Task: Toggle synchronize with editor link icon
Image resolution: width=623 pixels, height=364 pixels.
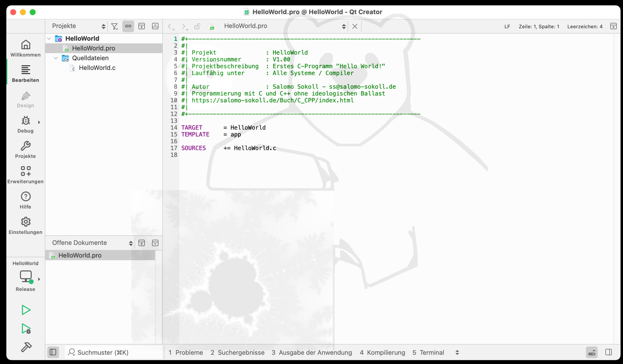Action: point(128,26)
